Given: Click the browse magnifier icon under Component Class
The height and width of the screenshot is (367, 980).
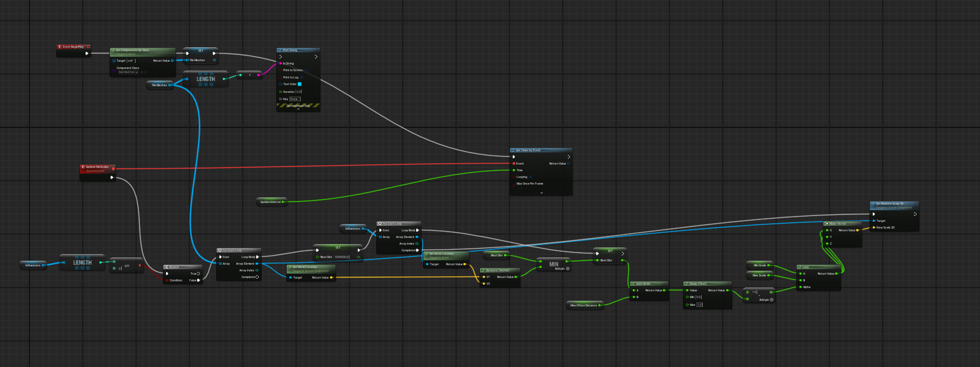Looking at the screenshot, I should tap(146, 72).
